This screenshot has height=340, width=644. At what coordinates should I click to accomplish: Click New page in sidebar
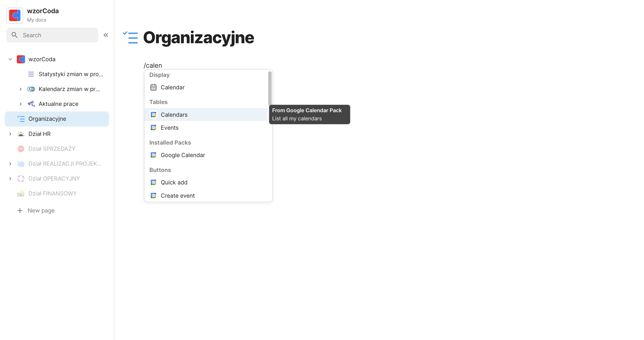coord(41,210)
